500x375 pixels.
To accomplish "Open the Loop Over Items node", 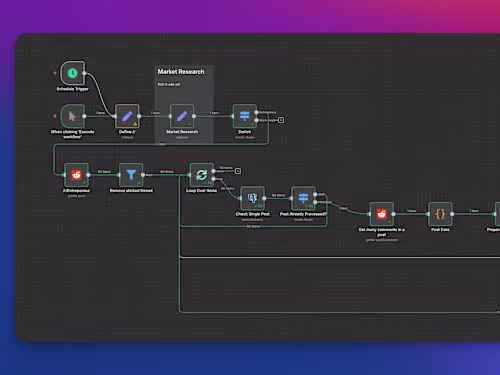I will tap(202, 175).
